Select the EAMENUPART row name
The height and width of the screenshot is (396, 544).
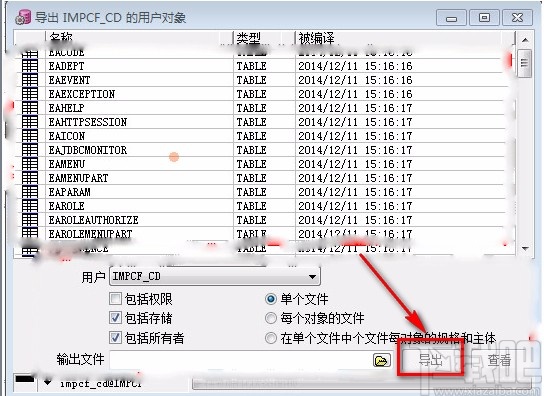78,178
